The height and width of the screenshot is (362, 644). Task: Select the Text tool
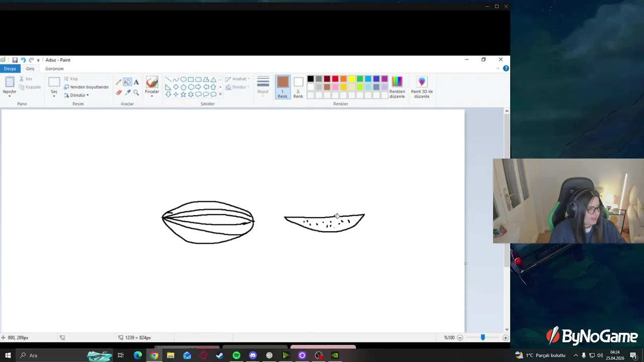(136, 82)
